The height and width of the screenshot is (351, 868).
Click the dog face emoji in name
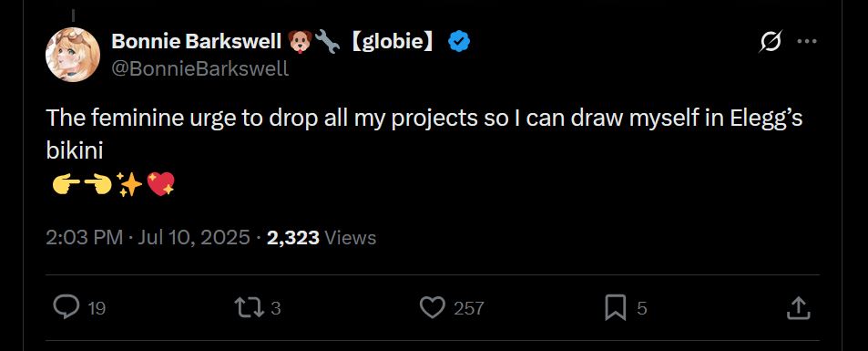coord(300,42)
